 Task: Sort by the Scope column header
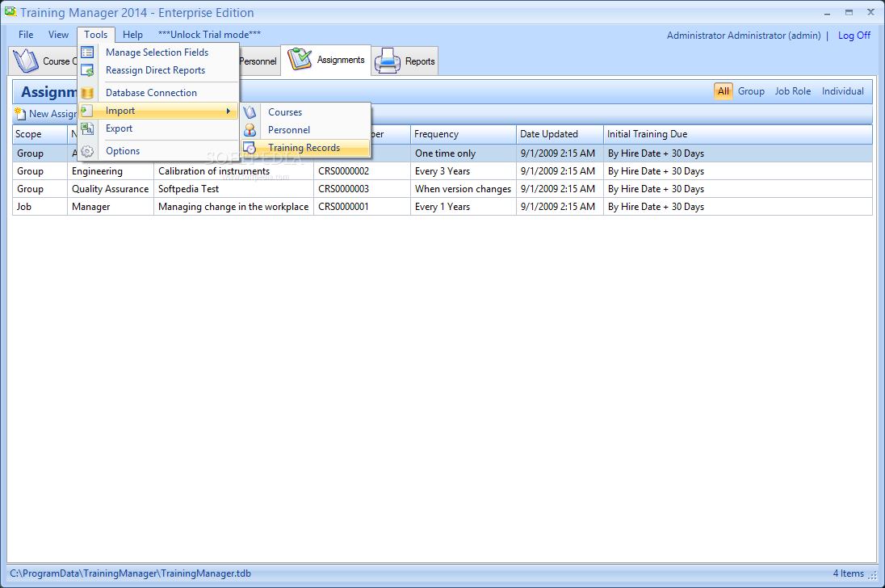[40, 134]
